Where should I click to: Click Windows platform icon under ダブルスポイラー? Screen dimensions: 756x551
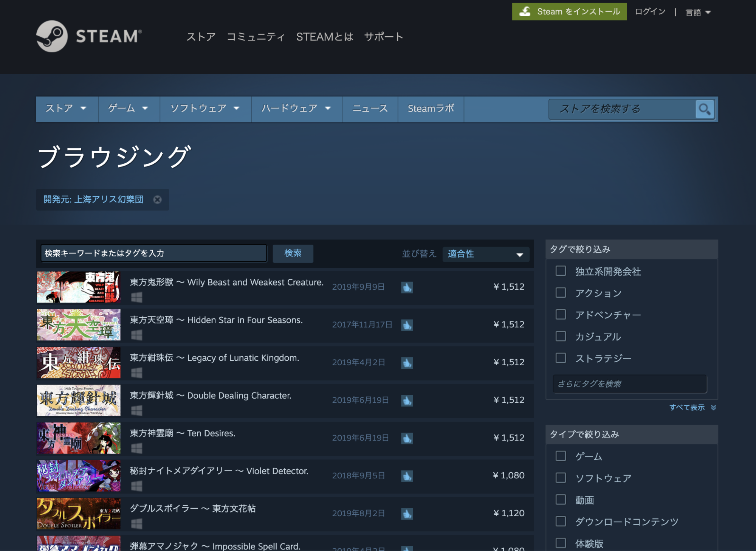point(136,524)
